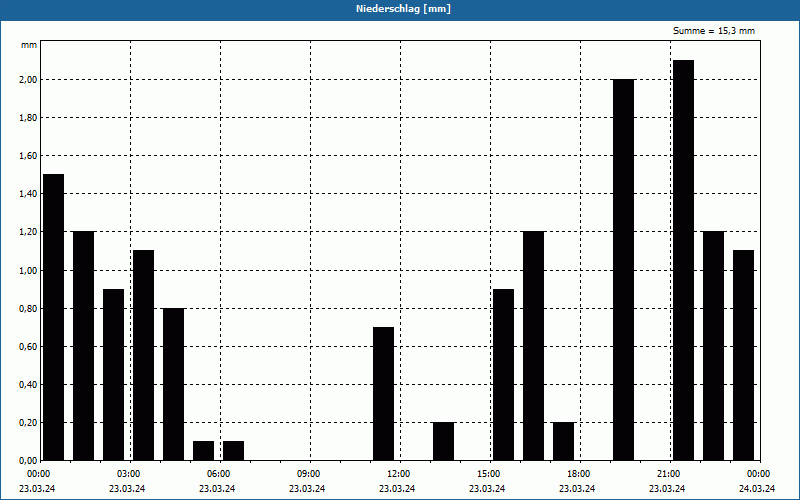This screenshot has width=800, height=500.
Task: Click the 1,00 y-axis label
Action: coord(28,270)
